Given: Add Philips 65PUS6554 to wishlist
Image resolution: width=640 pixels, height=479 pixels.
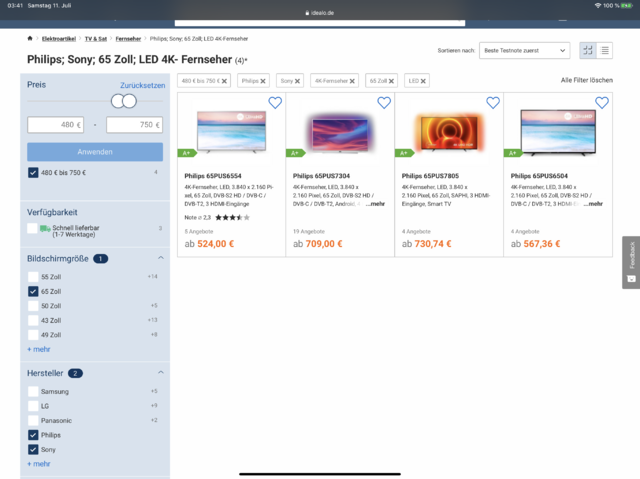Looking at the screenshot, I should (275, 103).
